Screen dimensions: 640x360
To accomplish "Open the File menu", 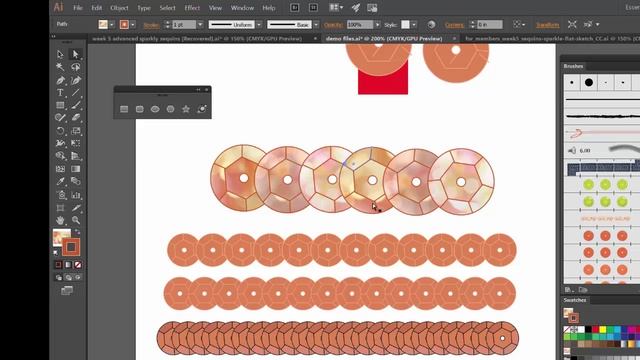I will (78, 8).
